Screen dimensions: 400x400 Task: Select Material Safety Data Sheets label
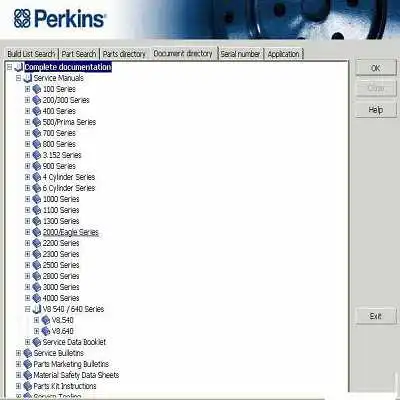pyautogui.click(x=76, y=375)
